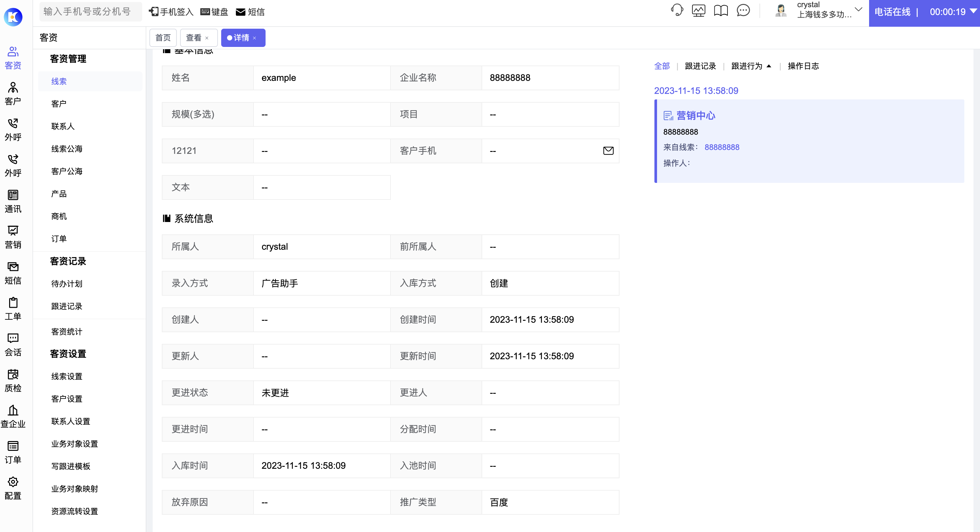Click the 营销中心 record icon

[668, 116]
